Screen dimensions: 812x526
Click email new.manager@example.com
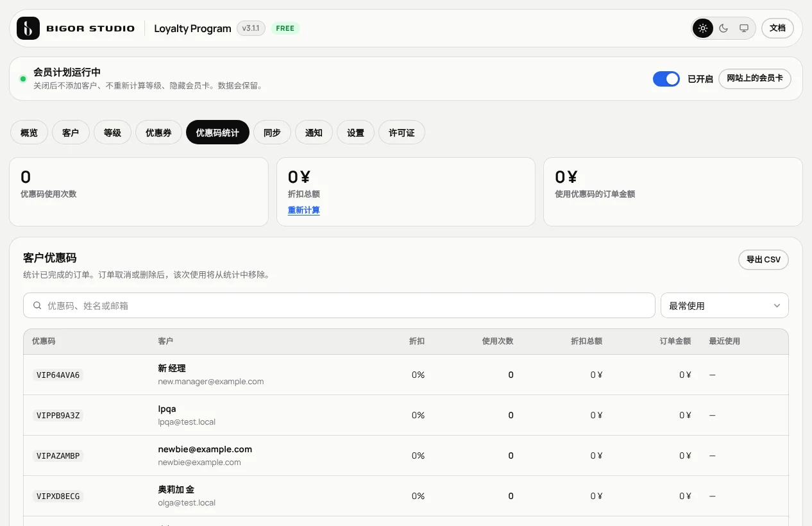(211, 381)
